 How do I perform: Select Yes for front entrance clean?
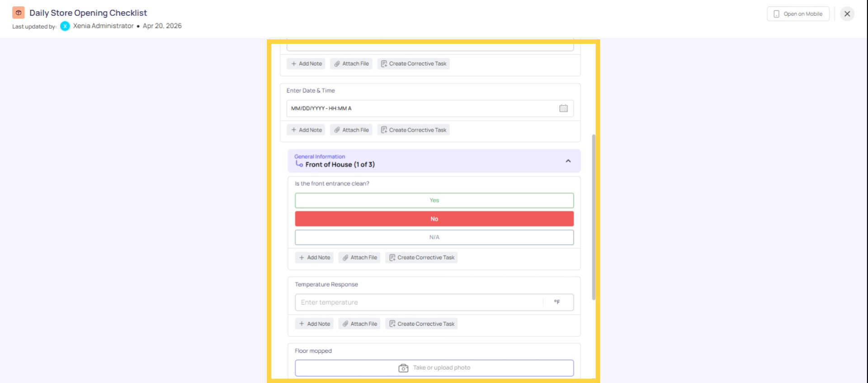point(434,201)
